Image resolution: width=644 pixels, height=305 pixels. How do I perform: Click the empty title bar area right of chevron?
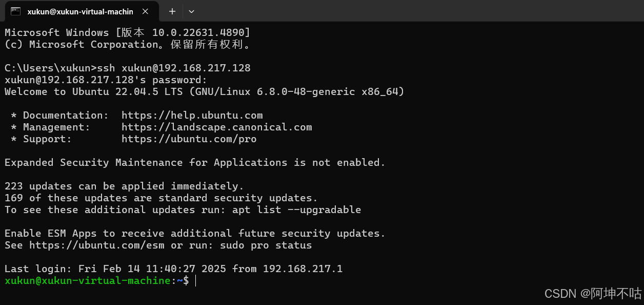(410, 11)
